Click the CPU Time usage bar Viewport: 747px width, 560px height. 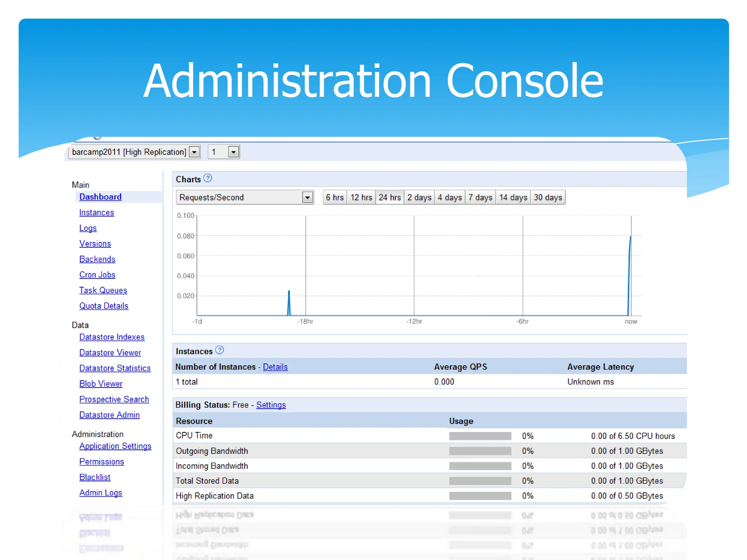tap(480, 436)
